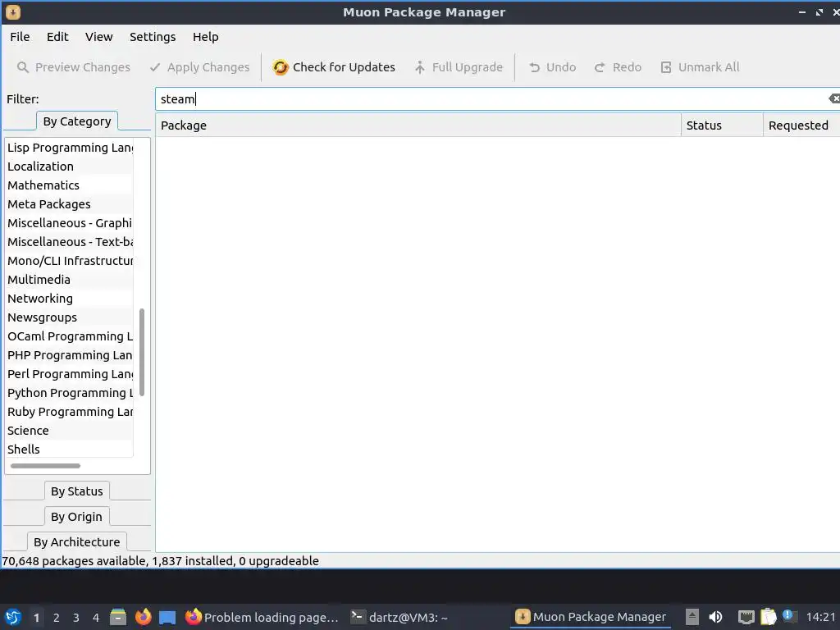Open the Settings menu
The height and width of the screenshot is (630, 840).
coord(153,37)
